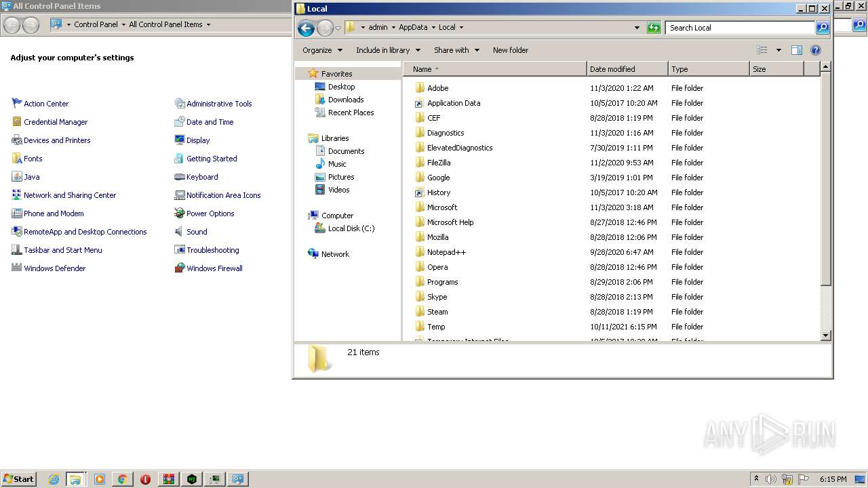The height and width of the screenshot is (488, 868).
Task: Select Network in the navigation pane
Action: pos(335,254)
